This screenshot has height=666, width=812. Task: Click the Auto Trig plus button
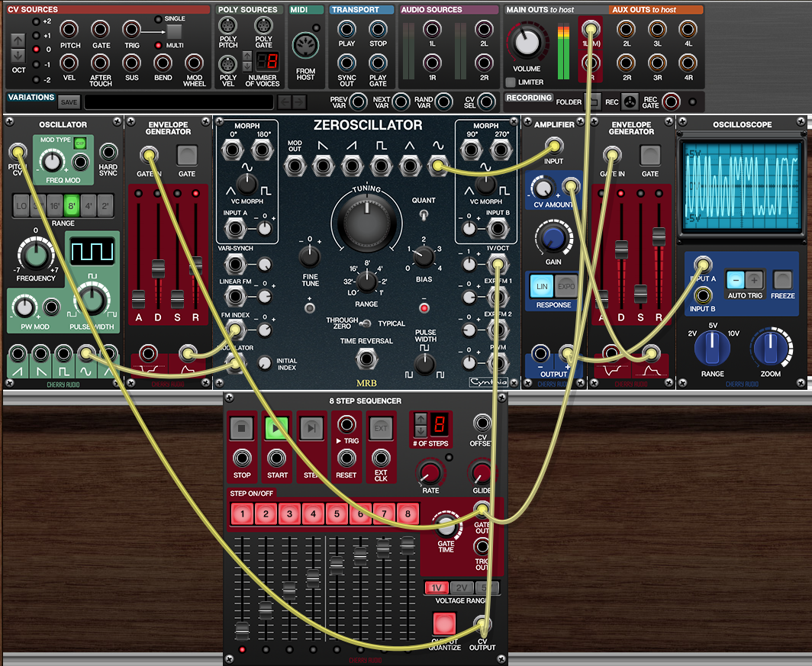coord(754,280)
